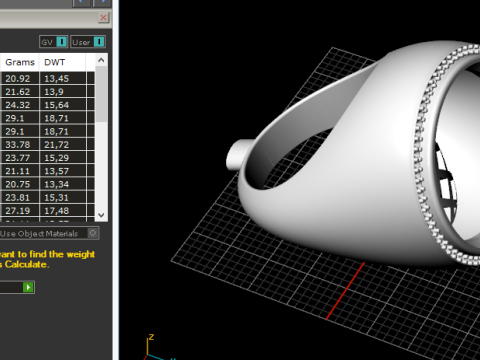Select the 13,9 DWT cell

coord(63,92)
